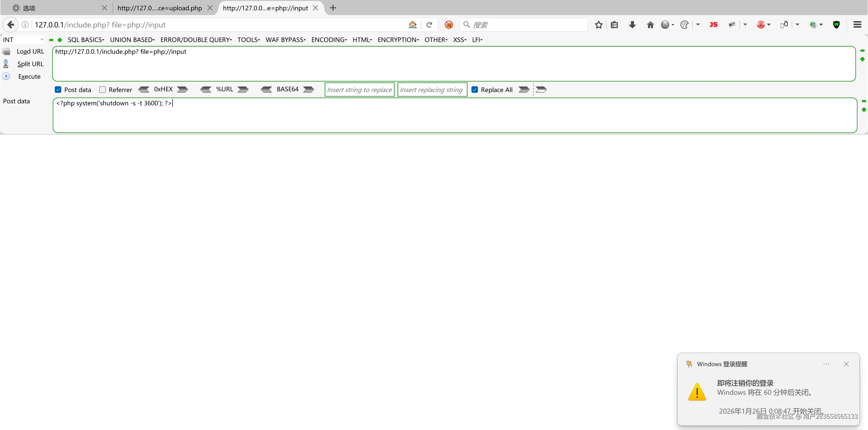Click the Execute play icon
Image resolution: width=868 pixels, height=430 pixels.
pyautogui.click(x=6, y=76)
